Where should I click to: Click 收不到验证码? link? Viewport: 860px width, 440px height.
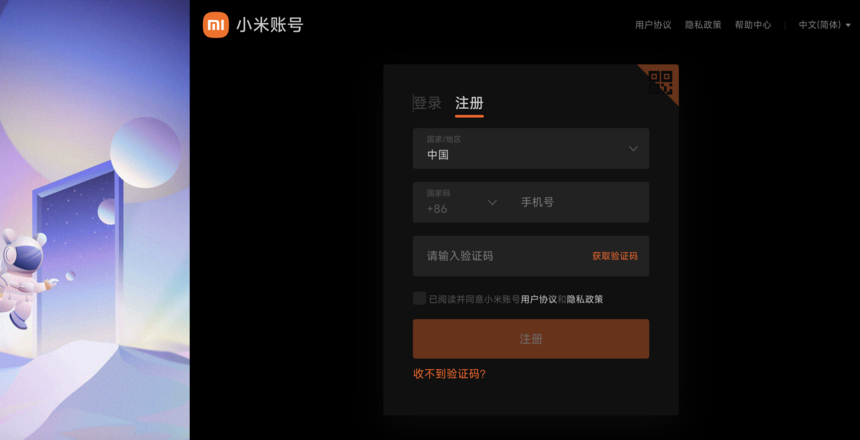449,375
